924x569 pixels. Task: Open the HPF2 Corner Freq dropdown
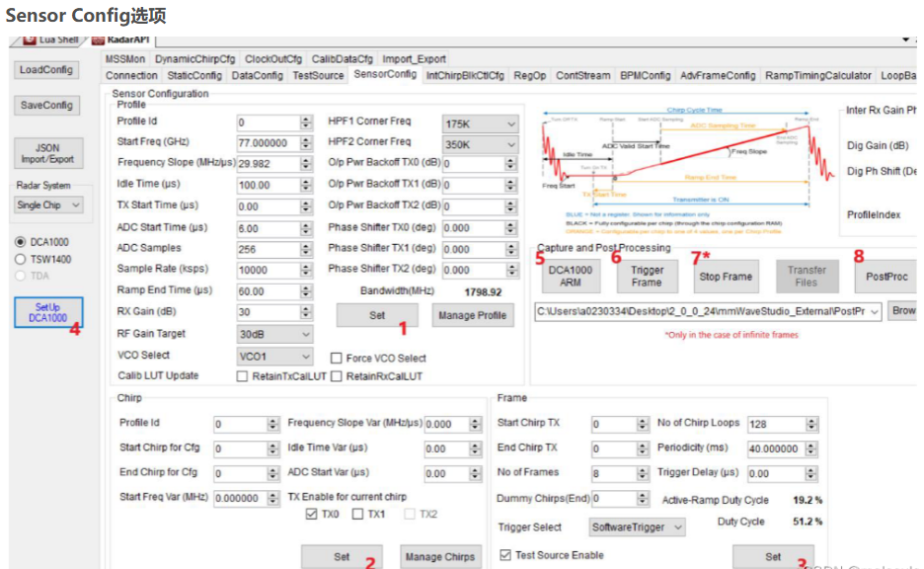click(480, 144)
